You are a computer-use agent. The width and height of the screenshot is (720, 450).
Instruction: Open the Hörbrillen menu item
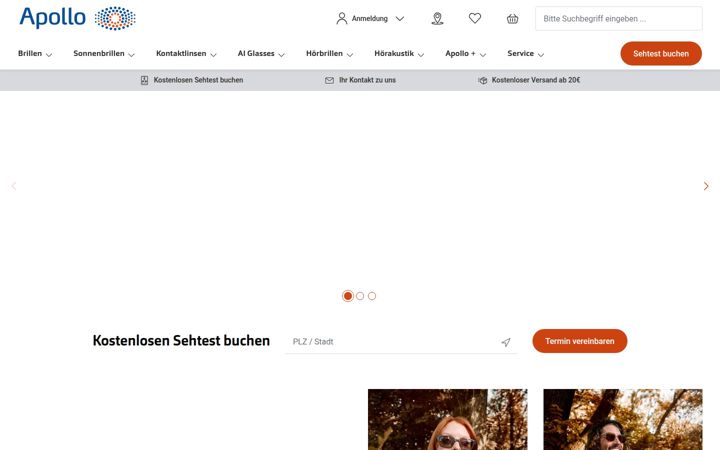click(324, 53)
